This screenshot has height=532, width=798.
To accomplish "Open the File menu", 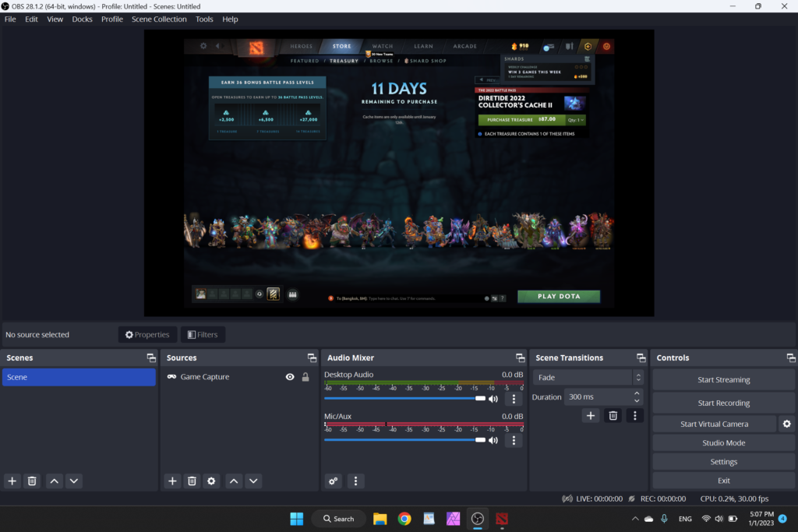I will point(10,19).
